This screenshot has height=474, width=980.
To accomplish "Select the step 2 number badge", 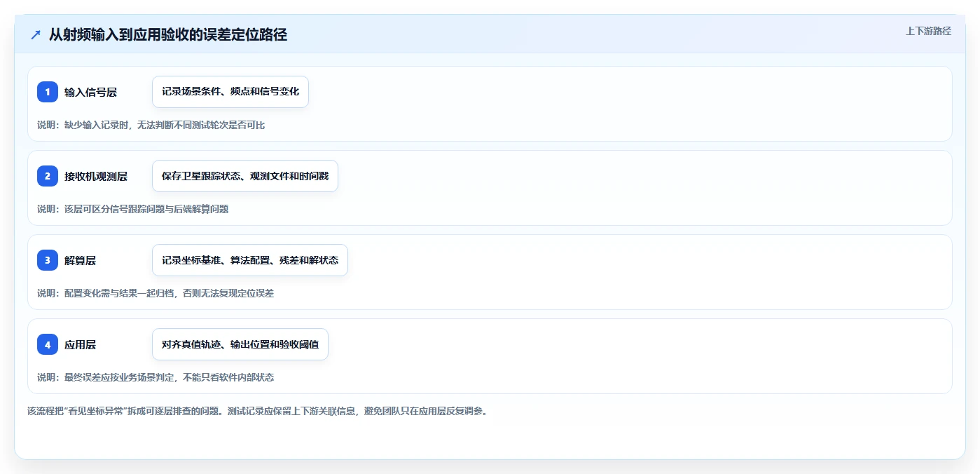I will coord(48,176).
